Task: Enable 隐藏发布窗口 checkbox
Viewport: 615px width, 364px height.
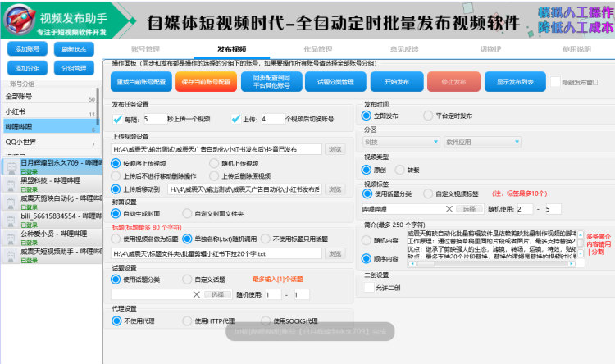Action: pos(555,82)
